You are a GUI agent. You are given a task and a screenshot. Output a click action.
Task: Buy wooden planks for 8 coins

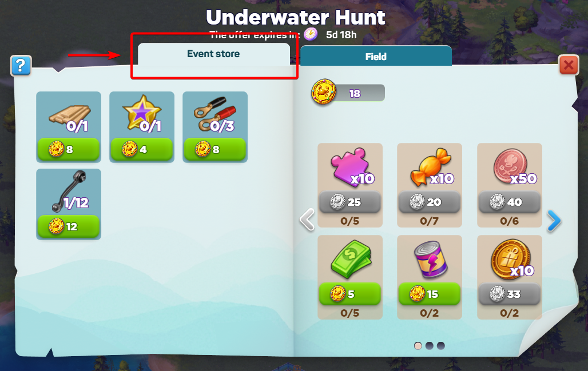(x=69, y=150)
